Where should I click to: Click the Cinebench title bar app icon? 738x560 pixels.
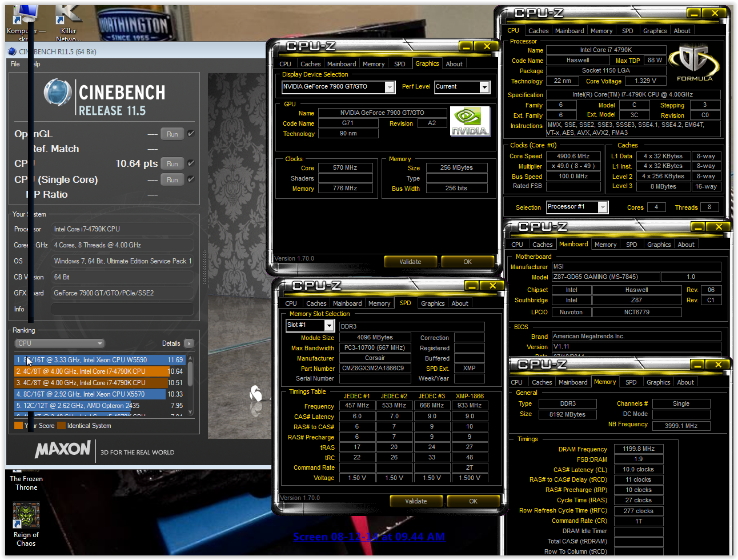click(13, 51)
